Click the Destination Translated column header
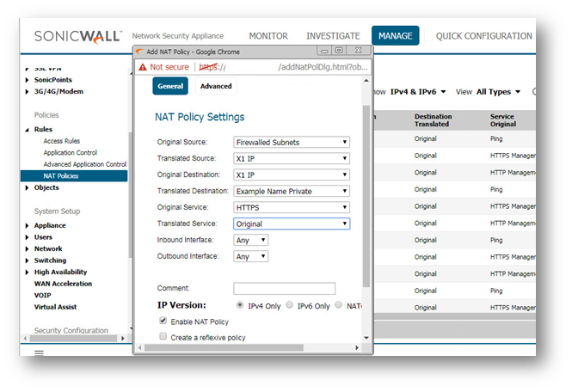The image size is (572, 392). (x=433, y=120)
